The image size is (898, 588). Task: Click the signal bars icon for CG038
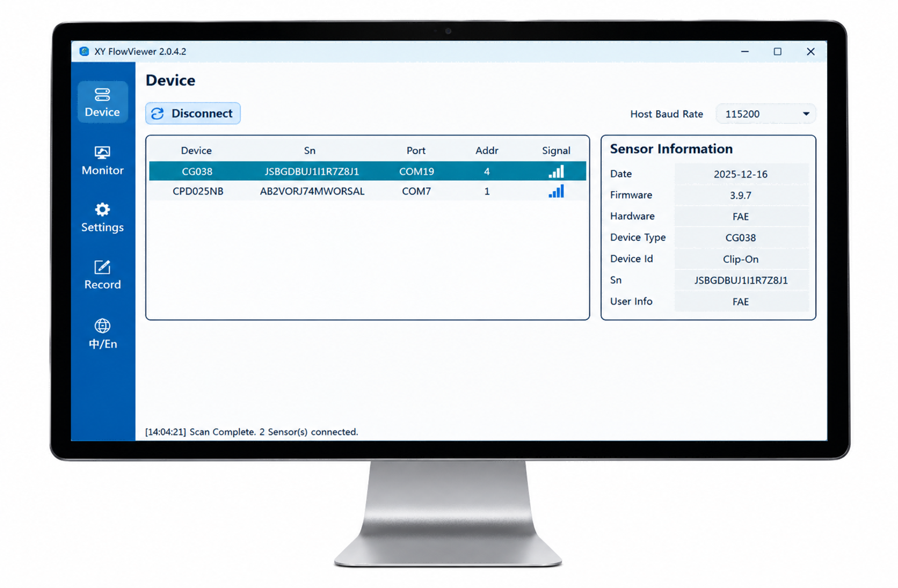[x=556, y=171]
